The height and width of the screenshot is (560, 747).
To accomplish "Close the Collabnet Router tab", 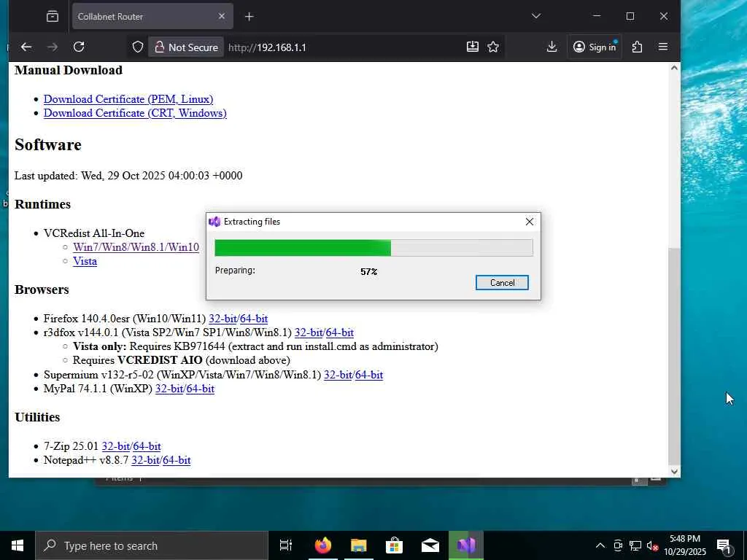I will pyautogui.click(x=222, y=16).
